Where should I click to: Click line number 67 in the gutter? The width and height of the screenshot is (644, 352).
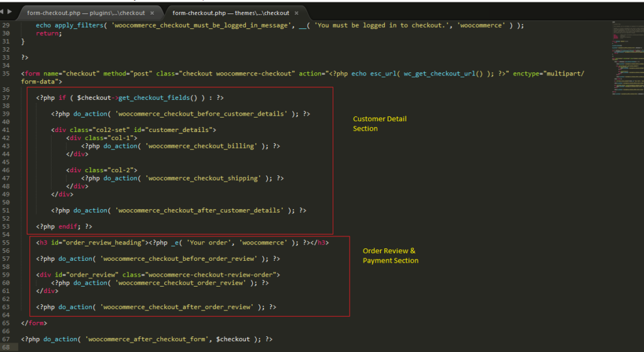[6, 339]
